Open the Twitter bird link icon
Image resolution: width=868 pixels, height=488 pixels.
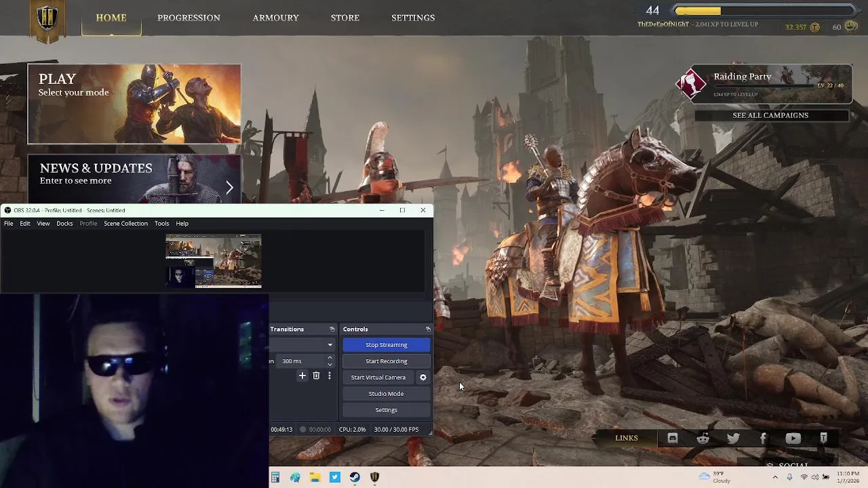(733, 439)
